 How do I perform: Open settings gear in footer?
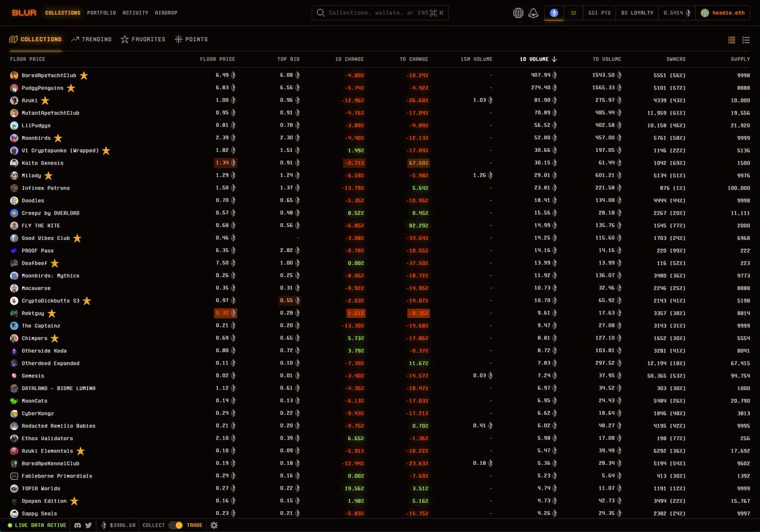(214, 525)
